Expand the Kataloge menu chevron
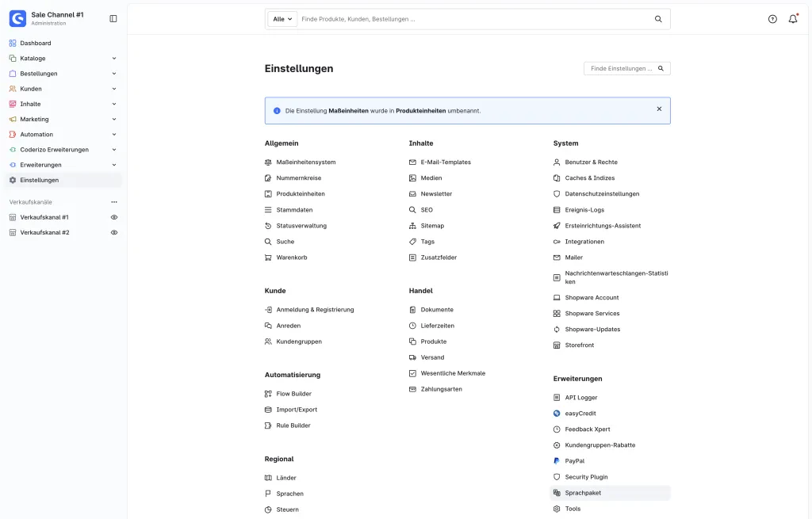 [x=114, y=59]
